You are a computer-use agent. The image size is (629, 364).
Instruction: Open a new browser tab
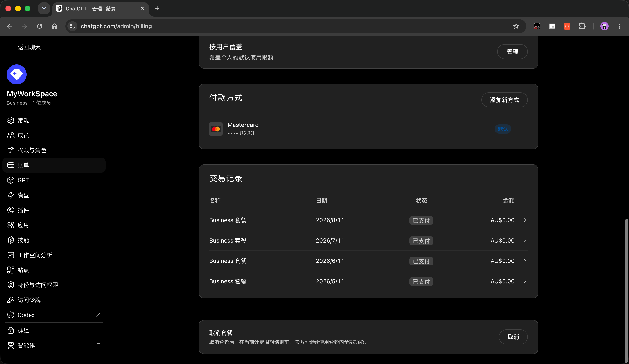point(157,9)
